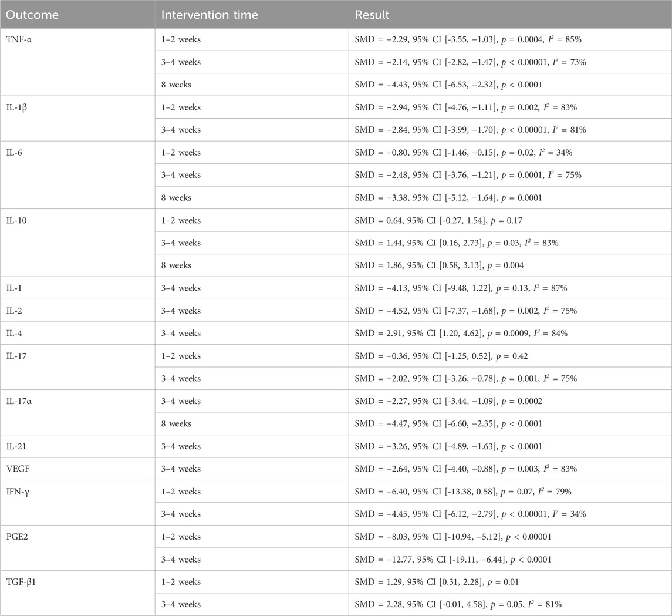Click the IL-10 8 weeks interval cell
Image resolution: width=672 pixels, height=616 pixels.
tap(252, 265)
